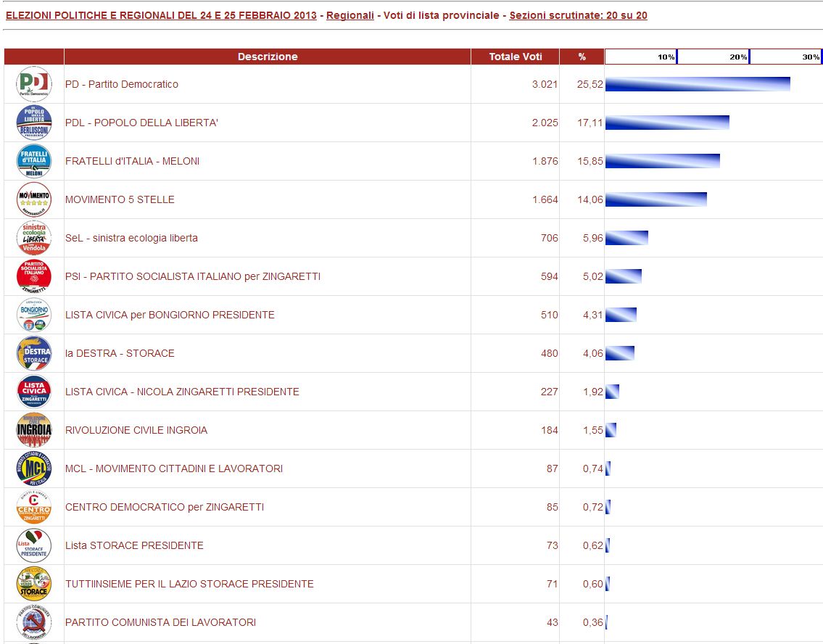Click the Movimento 5 Stelle percentage bar
Screen dimensions: 823x644
655,199
